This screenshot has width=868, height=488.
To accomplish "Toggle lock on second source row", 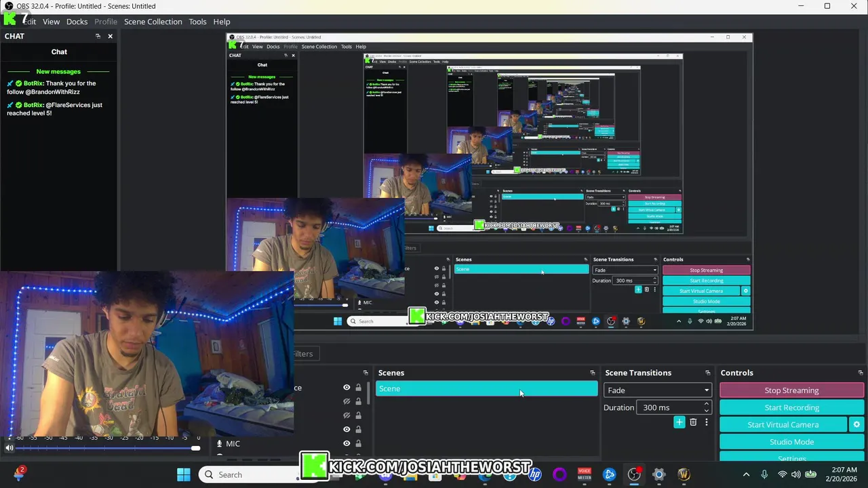I will pos(358,401).
